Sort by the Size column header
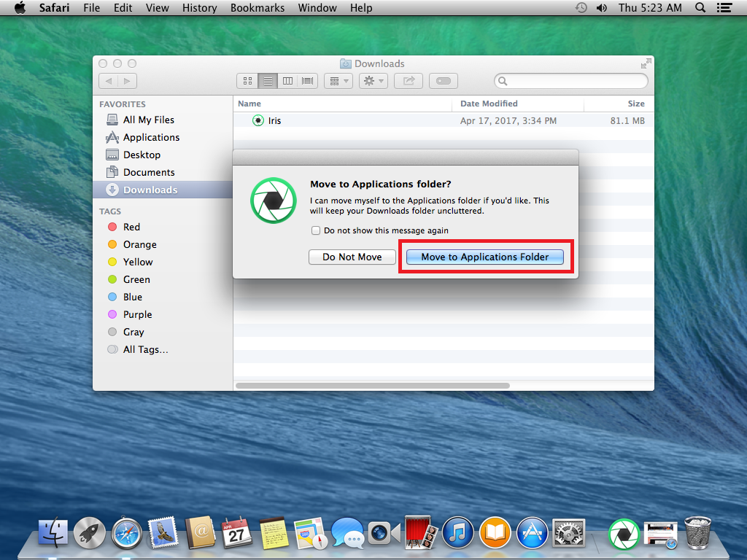 point(619,104)
